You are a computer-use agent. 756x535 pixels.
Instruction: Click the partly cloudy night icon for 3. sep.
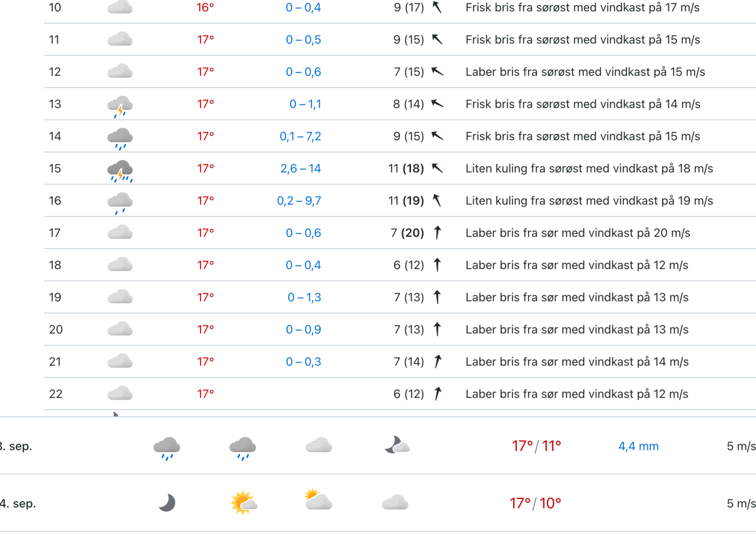pos(397,445)
